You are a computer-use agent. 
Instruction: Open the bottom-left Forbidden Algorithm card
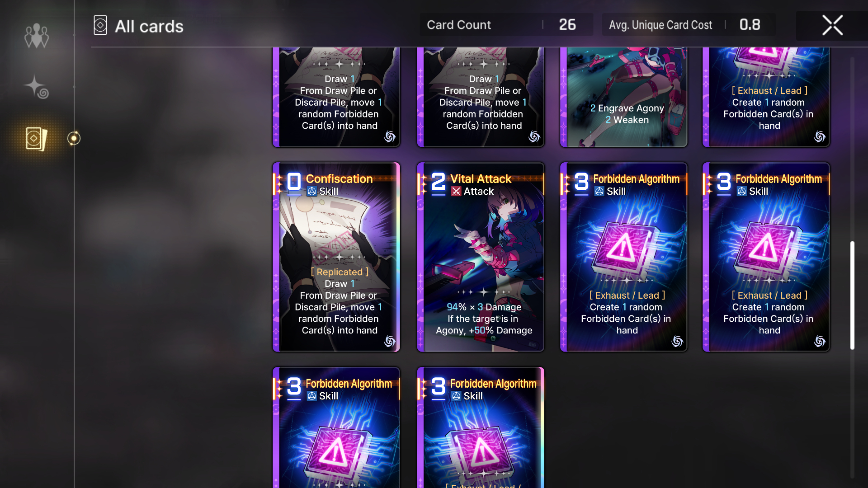(336, 427)
